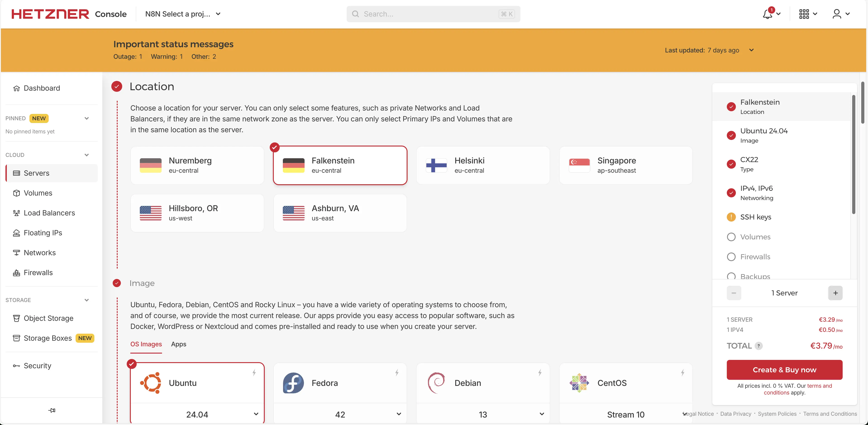The height and width of the screenshot is (425, 868).
Task: Open Load Balancers in the sidebar
Action: (x=49, y=213)
